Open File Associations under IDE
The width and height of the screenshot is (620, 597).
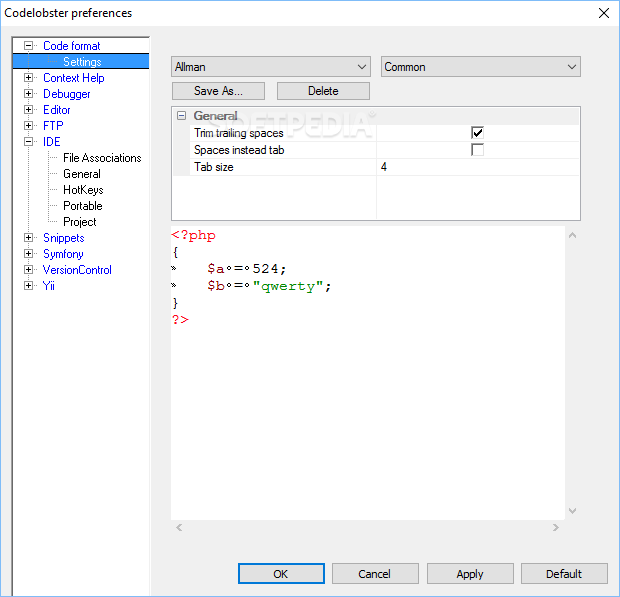pyautogui.click(x=102, y=158)
